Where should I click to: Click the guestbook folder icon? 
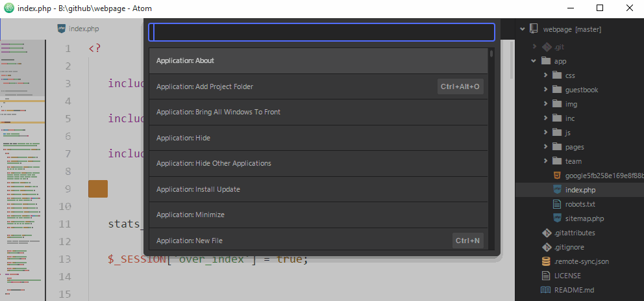(557, 90)
